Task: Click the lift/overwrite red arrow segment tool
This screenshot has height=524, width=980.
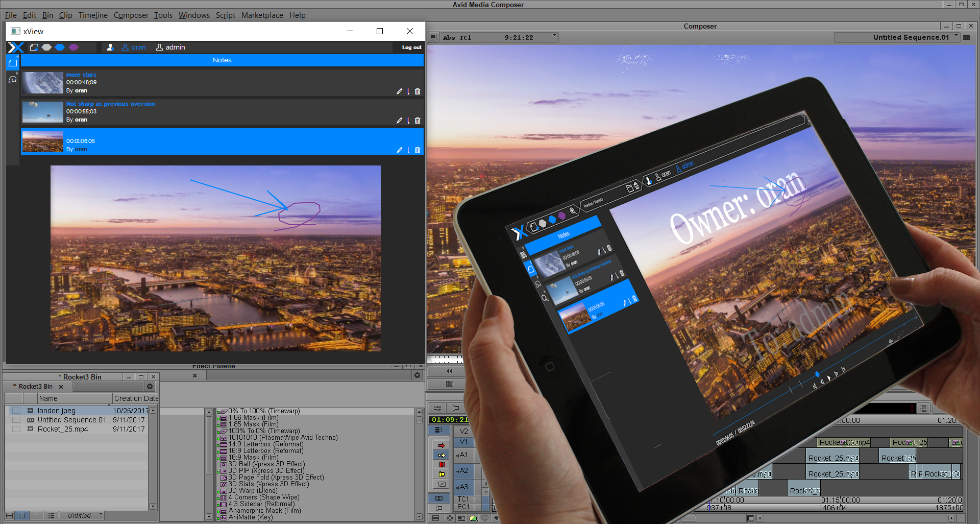Action: tap(442, 445)
